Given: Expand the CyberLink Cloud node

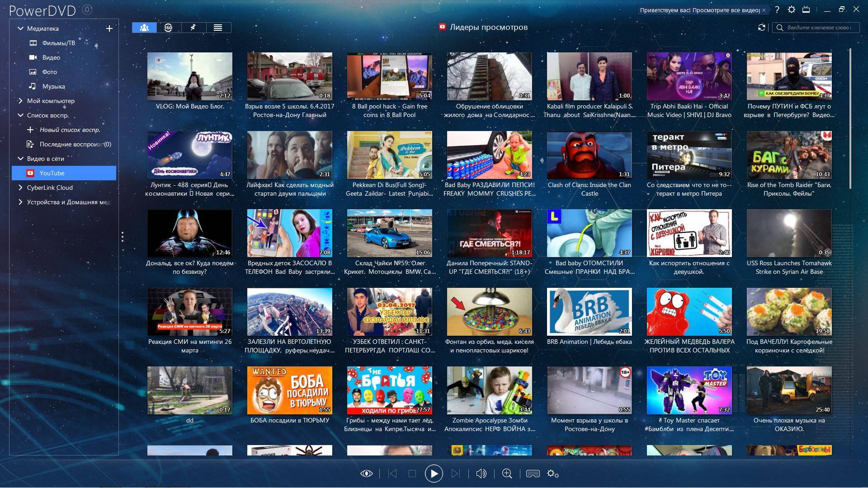Looking at the screenshot, I should (20, 188).
